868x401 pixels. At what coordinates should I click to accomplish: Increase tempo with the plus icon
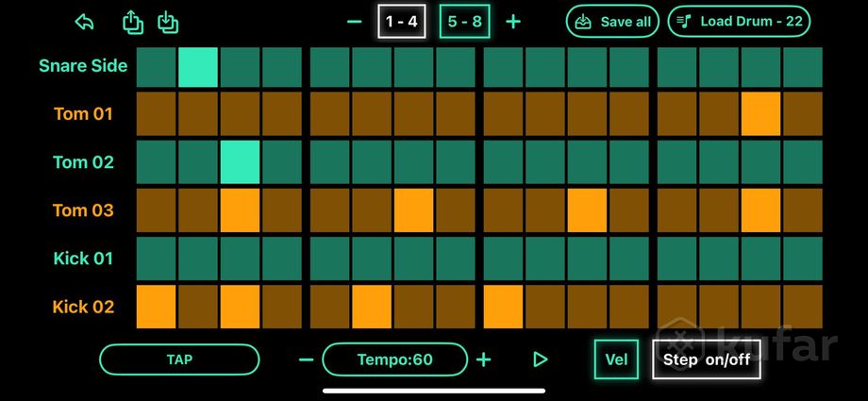tap(483, 359)
